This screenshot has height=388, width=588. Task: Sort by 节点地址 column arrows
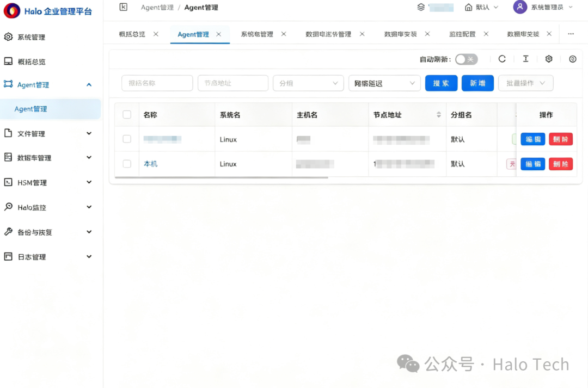click(x=439, y=115)
